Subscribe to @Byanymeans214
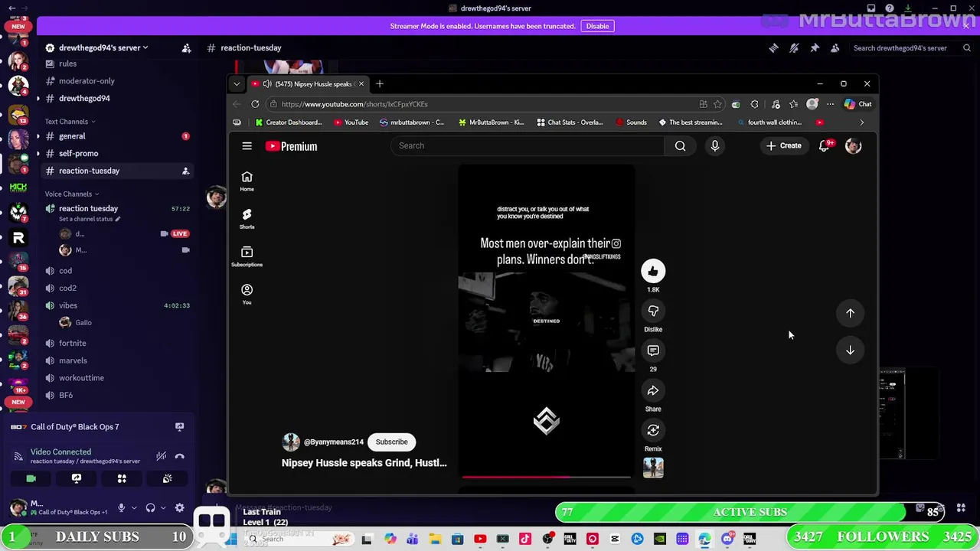This screenshot has width=980, height=551. 391,442
